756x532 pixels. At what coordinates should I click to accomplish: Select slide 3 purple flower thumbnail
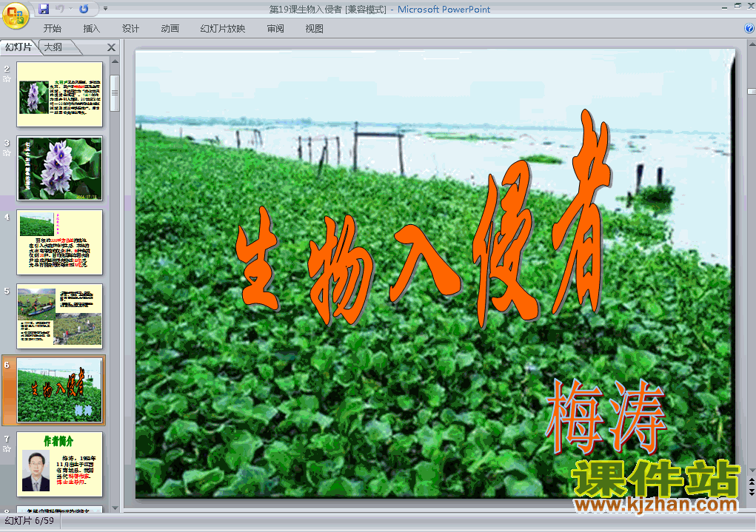pos(60,168)
